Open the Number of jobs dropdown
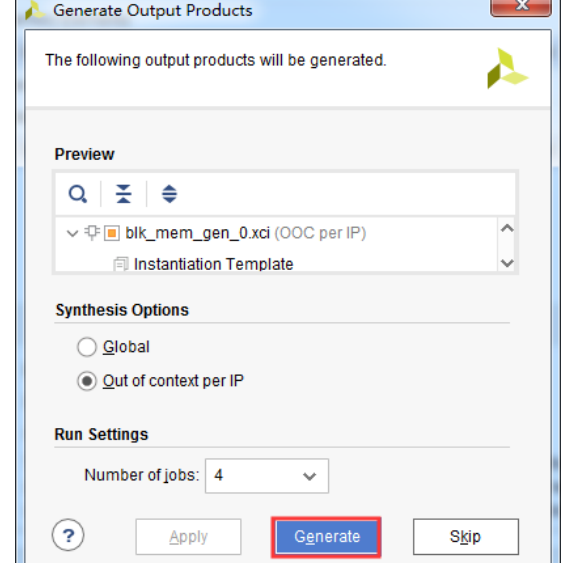 pos(267,476)
